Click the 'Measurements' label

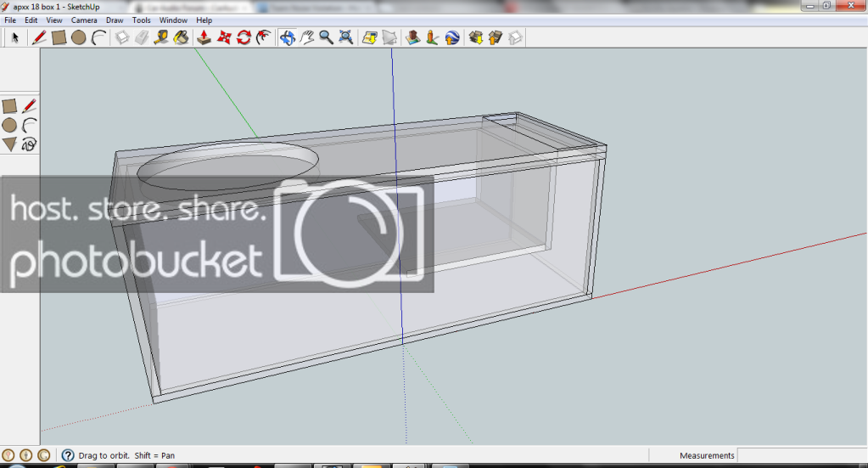[707, 455]
